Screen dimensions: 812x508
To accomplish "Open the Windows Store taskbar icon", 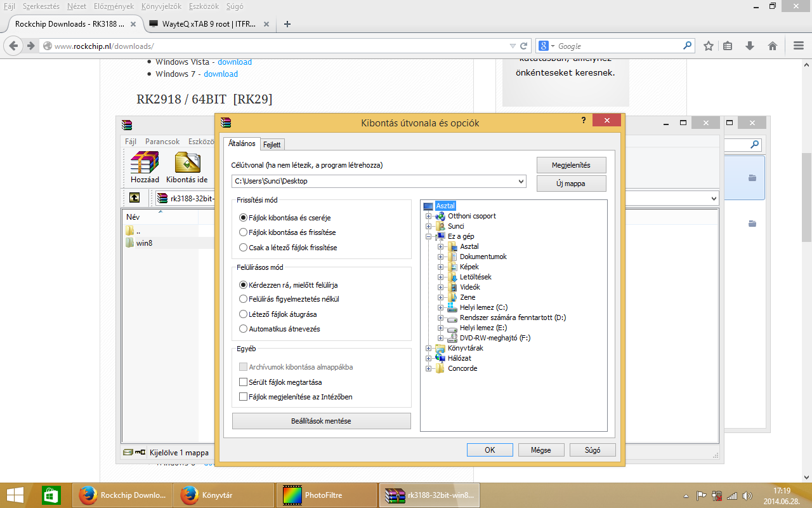I will (51, 495).
